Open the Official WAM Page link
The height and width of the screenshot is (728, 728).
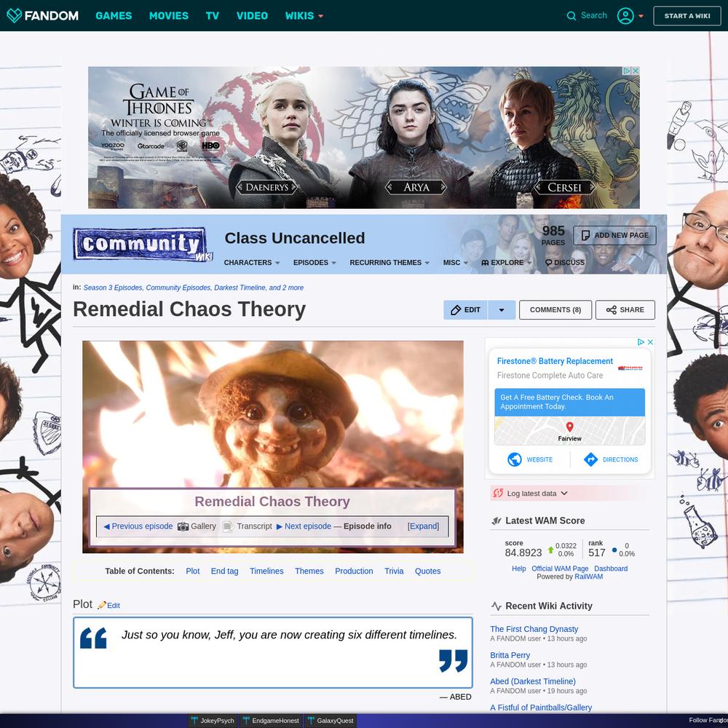(560, 569)
